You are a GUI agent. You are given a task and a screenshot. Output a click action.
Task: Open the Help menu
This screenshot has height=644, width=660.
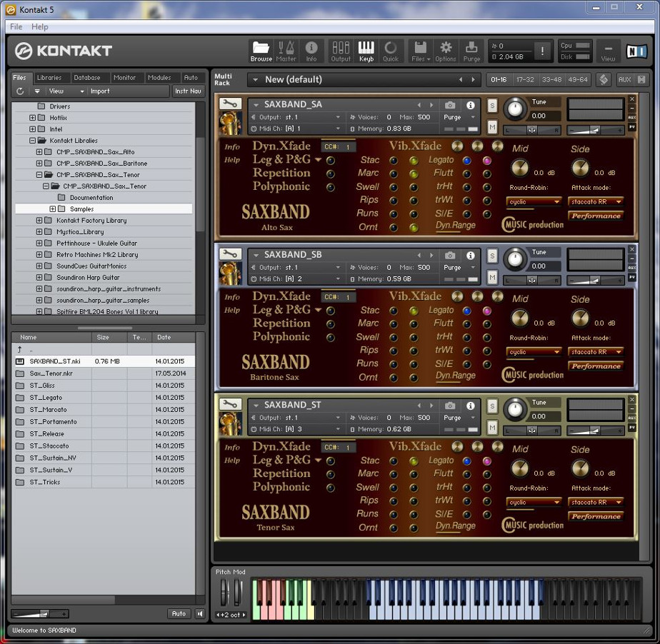[39, 26]
